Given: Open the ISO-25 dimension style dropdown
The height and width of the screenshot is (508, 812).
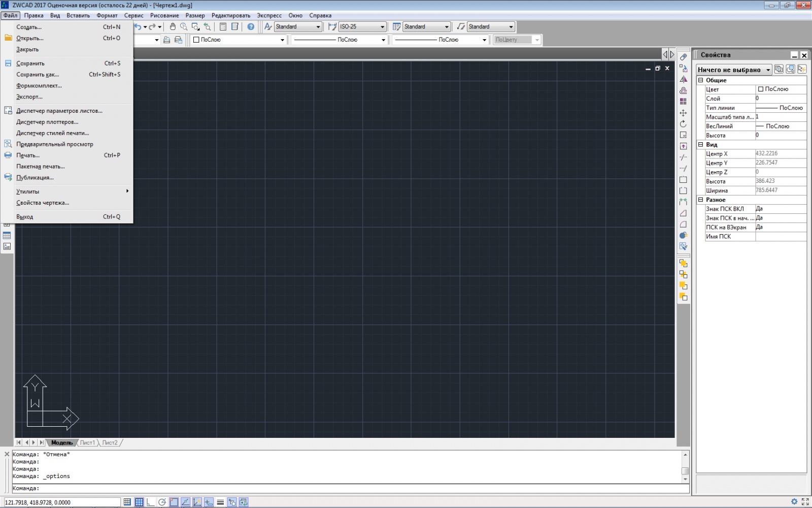Looking at the screenshot, I should pos(362,26).
